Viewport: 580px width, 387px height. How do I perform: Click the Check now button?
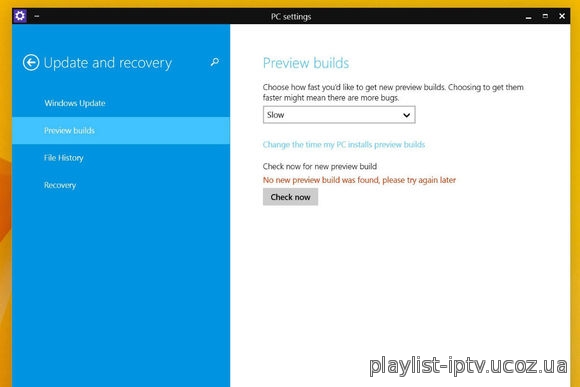pyautogui.click(x=290, y=197)
